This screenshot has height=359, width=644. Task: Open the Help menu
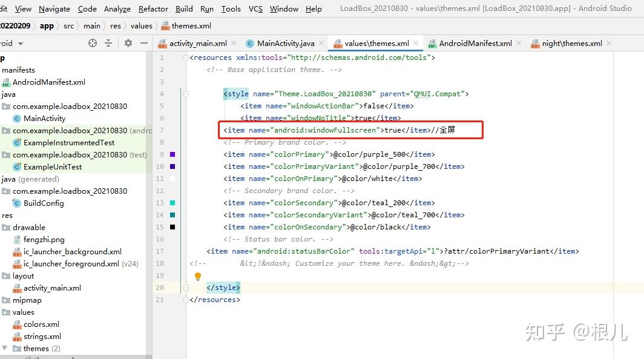314,8
